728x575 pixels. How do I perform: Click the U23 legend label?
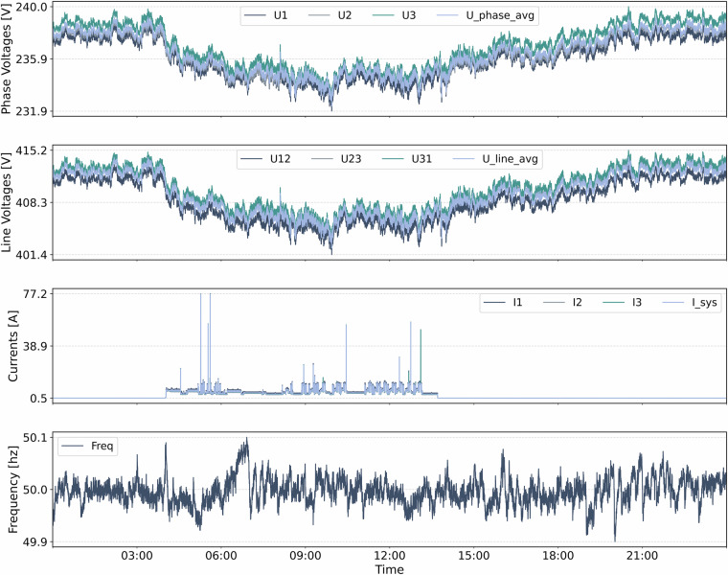click(351, 159)
